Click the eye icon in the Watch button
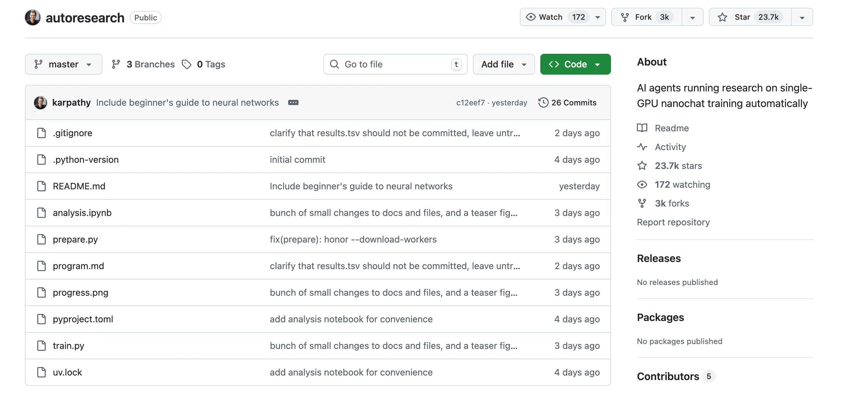Viewport: 868px width, 393px height. (x=531, y=17)
